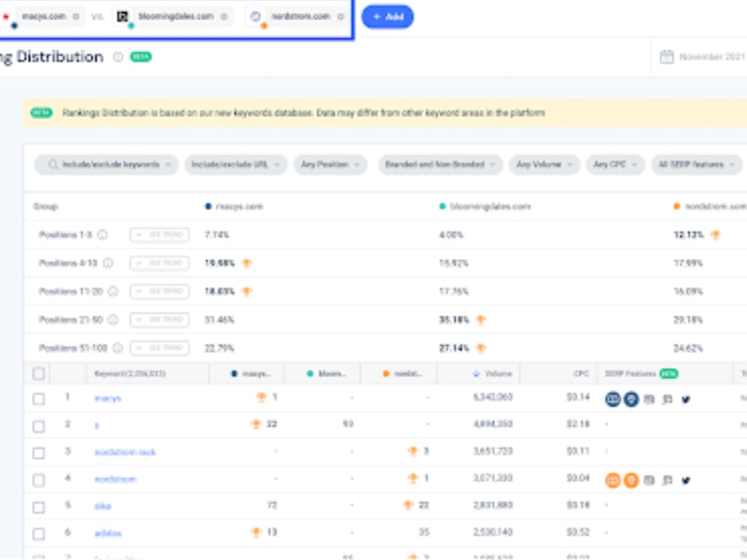Click the reviews SERP icon in nordstrom row
Screen dimensions: 747x560
(x=667, y=480)
